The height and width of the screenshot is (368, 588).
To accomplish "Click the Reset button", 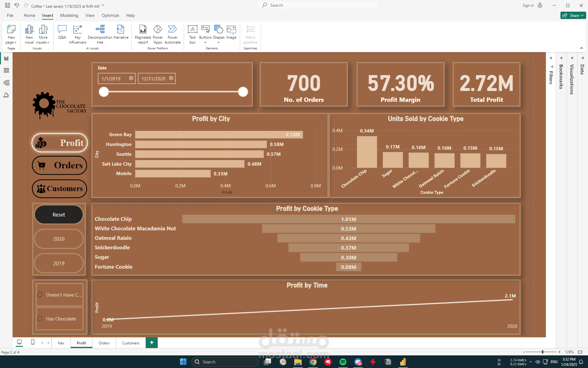I will 59,215.
